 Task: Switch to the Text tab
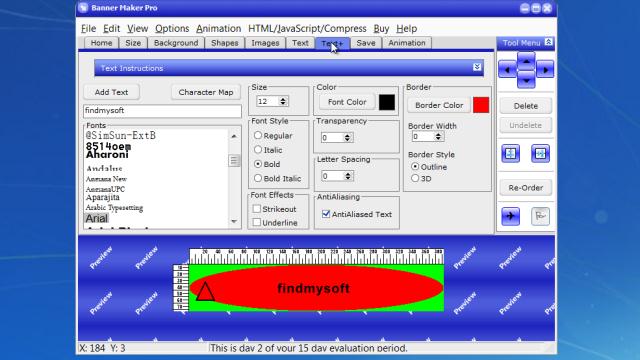click(x=300, y=43)
